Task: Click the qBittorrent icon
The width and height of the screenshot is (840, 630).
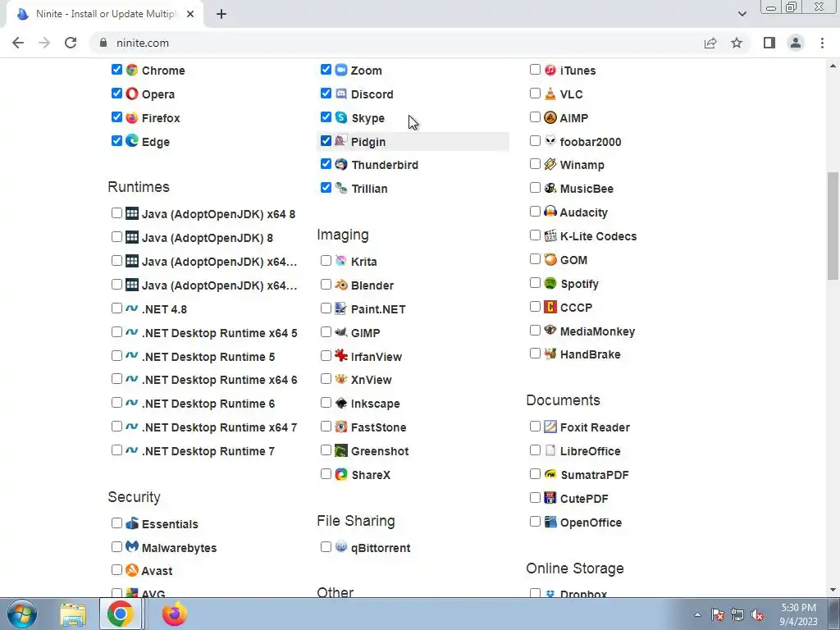Action: 341,547
